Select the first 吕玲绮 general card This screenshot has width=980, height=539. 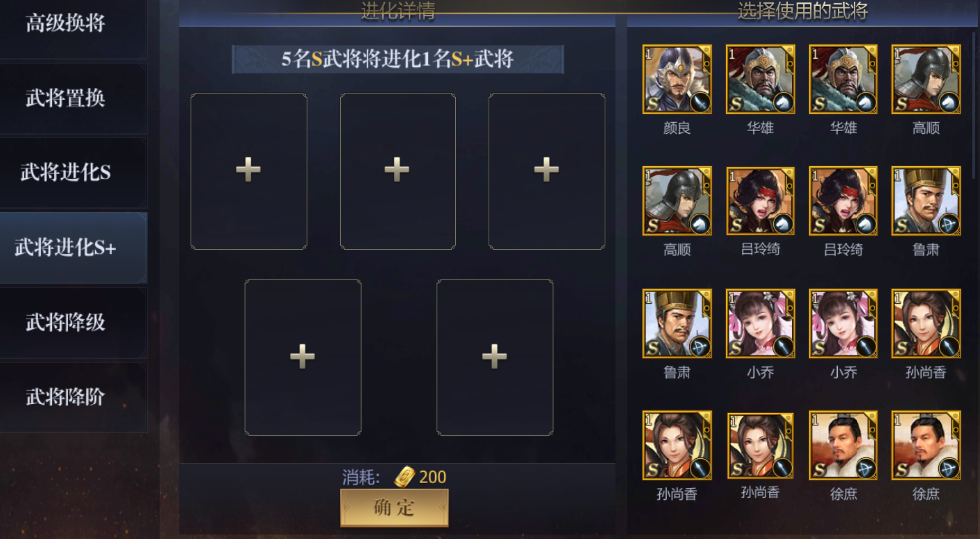[x=760, y=201]
